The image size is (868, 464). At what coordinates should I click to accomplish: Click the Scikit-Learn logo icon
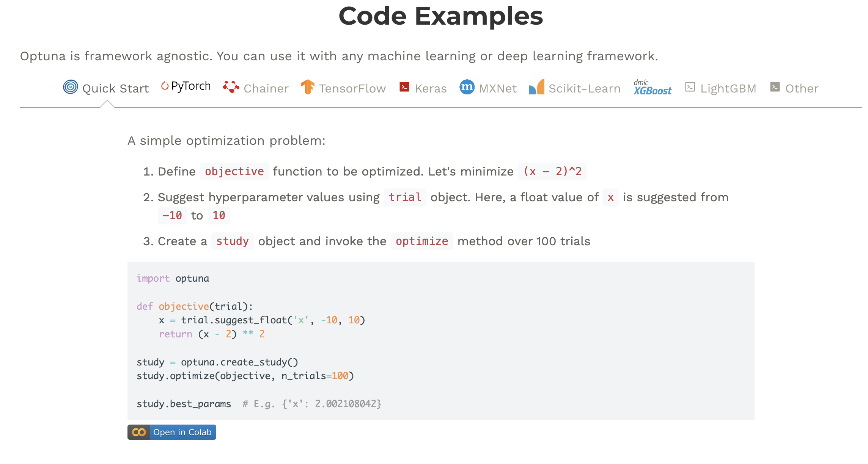(536, 87)
